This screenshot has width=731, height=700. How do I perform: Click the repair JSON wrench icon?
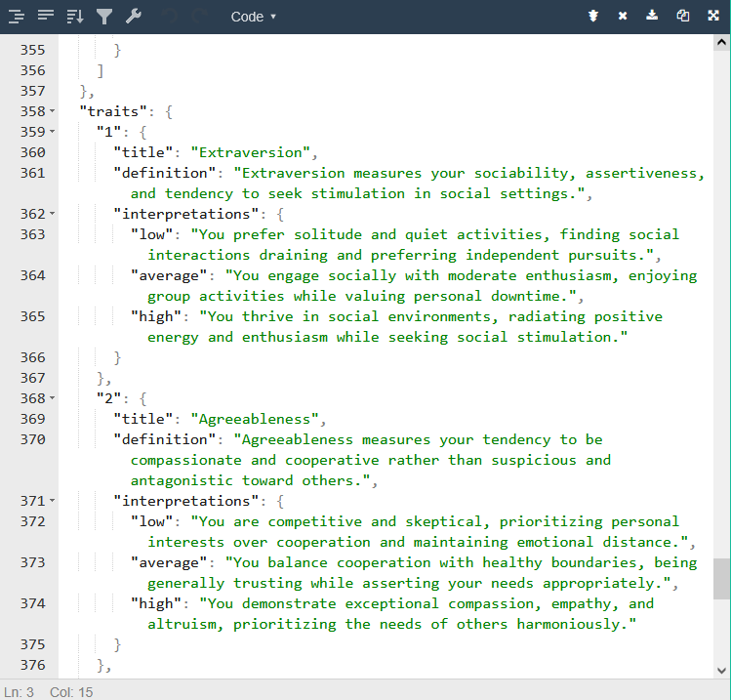134,17
